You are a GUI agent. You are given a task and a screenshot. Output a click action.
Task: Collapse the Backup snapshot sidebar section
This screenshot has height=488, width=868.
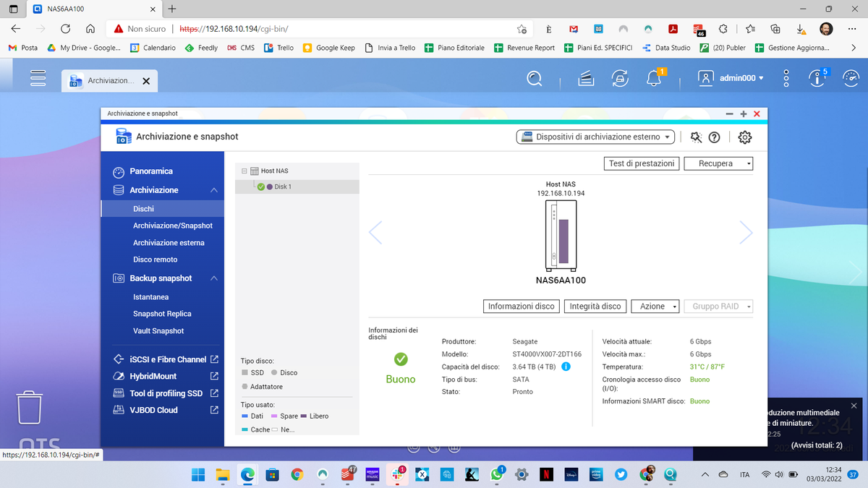[214, 278]
